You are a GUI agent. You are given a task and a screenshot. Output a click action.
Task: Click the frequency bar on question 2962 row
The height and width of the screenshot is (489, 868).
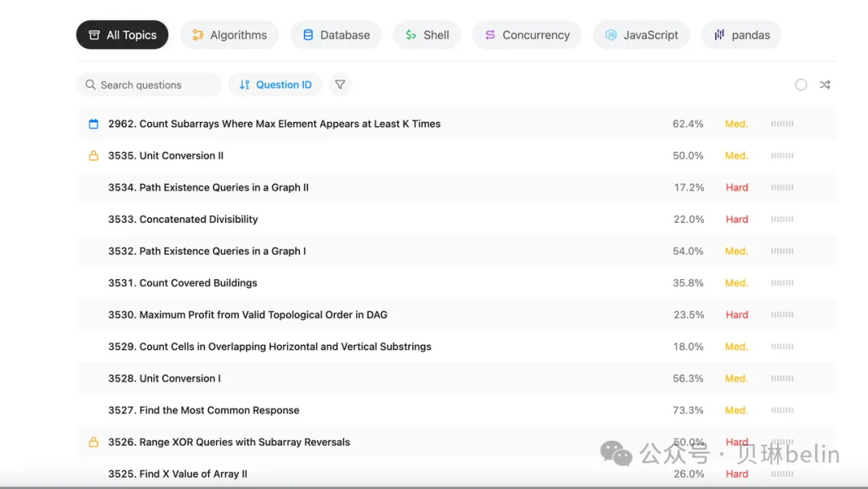pyautogui.click(x=782, y=124)
